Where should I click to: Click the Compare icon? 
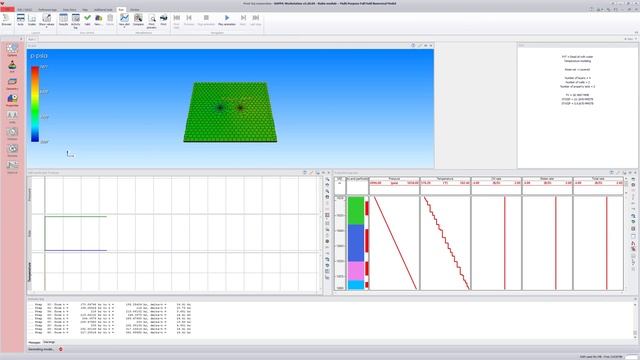(138, 20)
